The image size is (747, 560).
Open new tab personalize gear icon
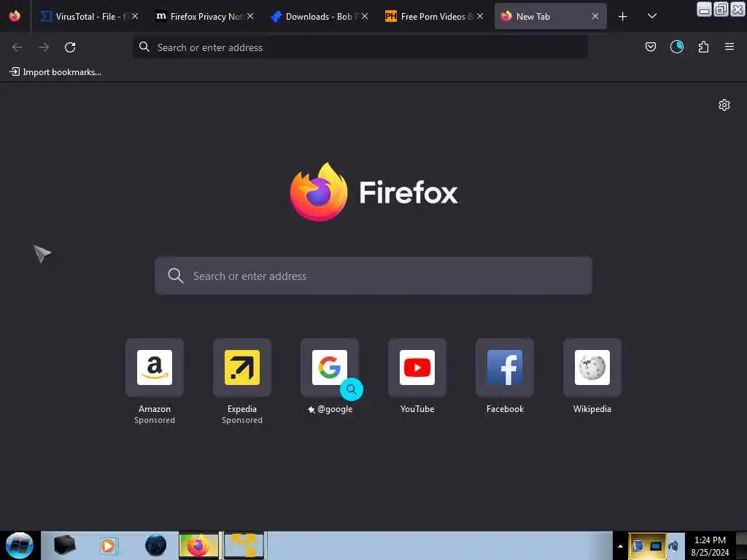(x=724, y=105)
